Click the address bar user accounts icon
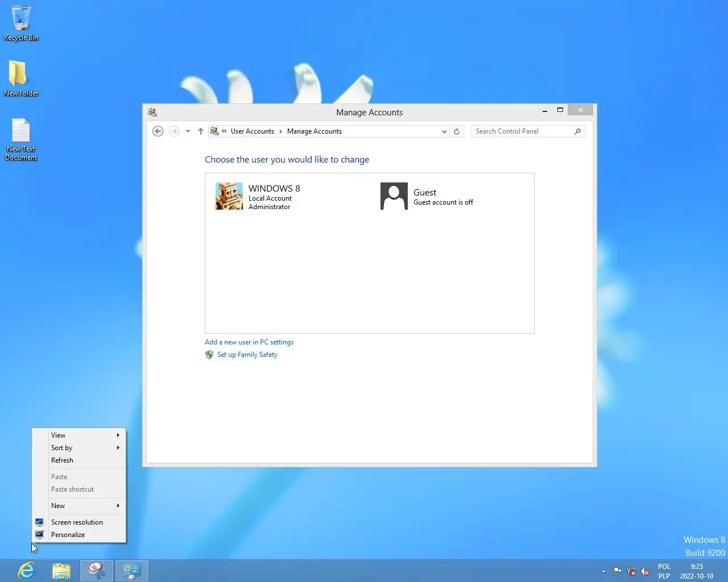 click(214, 131)
